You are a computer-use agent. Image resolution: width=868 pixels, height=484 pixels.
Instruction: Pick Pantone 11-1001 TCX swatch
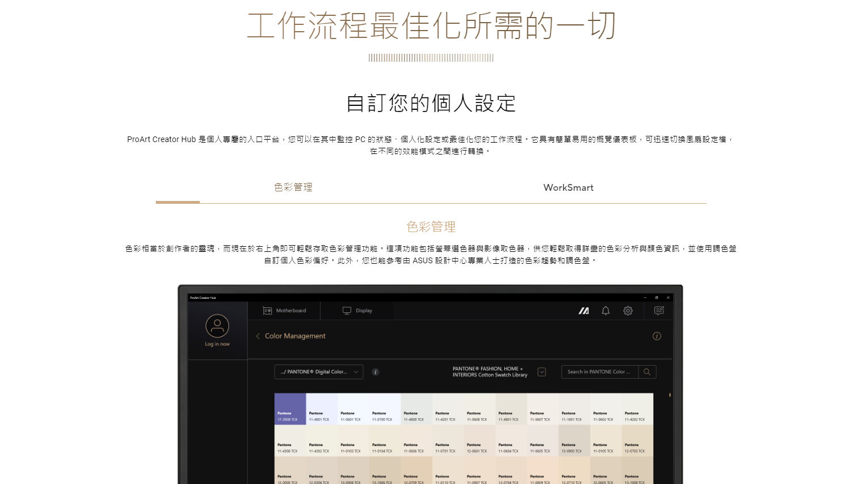[575, 409]
